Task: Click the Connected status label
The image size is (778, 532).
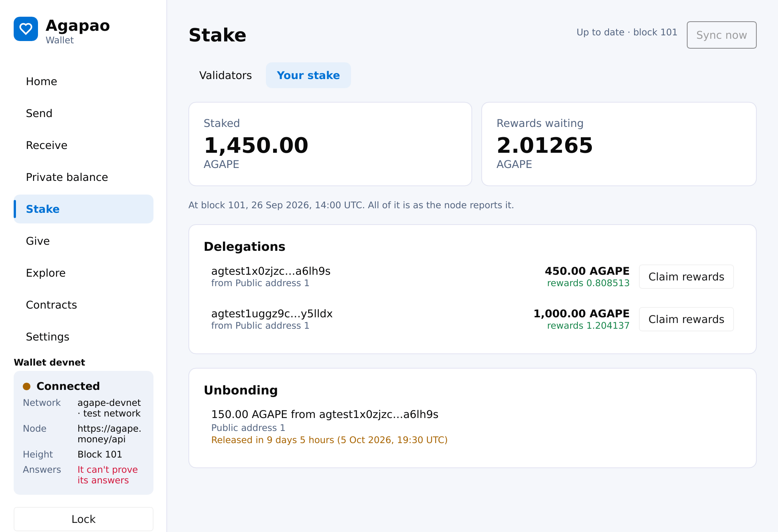Action: click(68, 386)
